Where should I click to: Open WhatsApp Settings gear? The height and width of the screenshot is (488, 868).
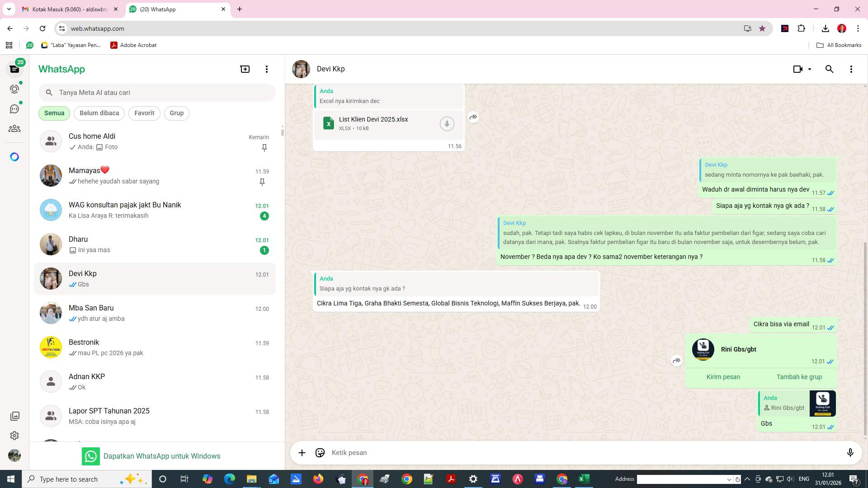pyautogui.click(x=14, y=436)
